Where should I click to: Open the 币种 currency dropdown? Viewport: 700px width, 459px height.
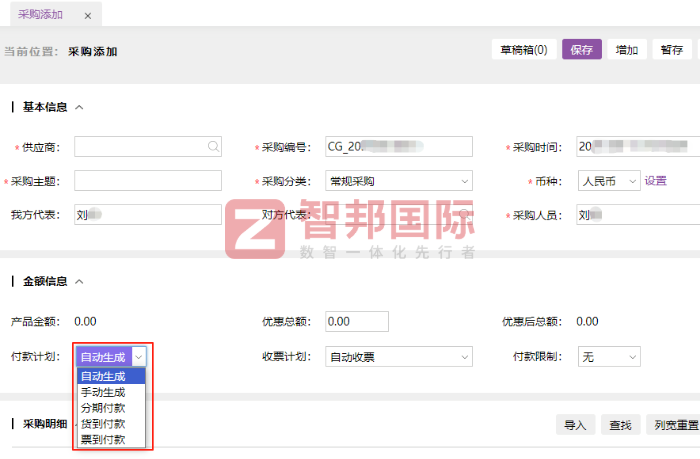[608, 181]
